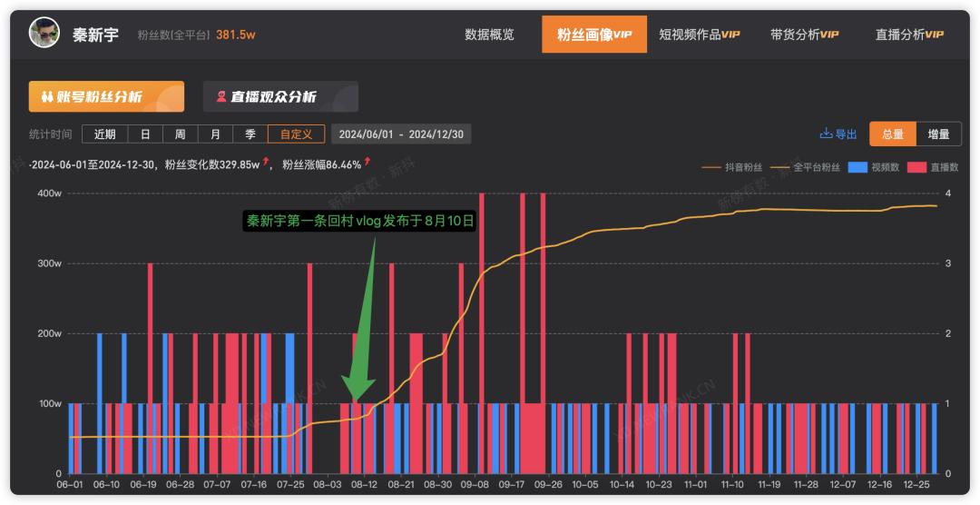Open the 直播分析 VIP tab
This screenshot has height=505, width=980.
[909, 35]
